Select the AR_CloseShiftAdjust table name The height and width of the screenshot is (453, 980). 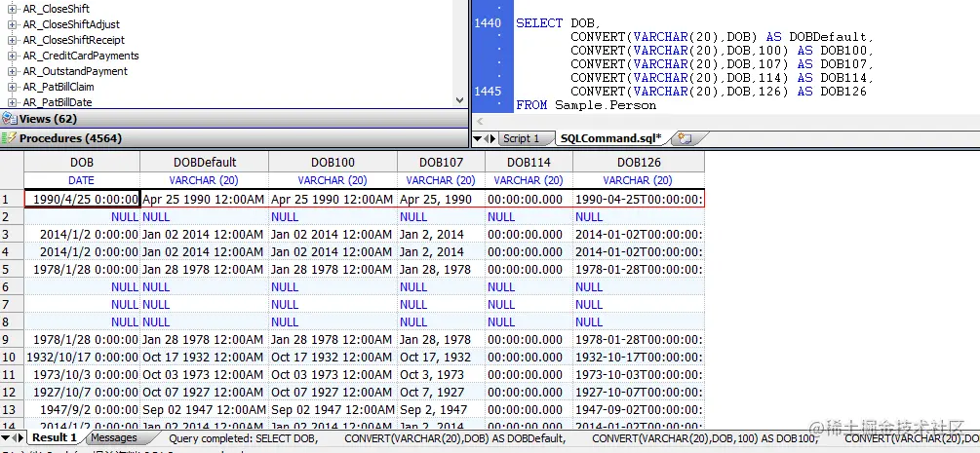(x=71, y=24)
